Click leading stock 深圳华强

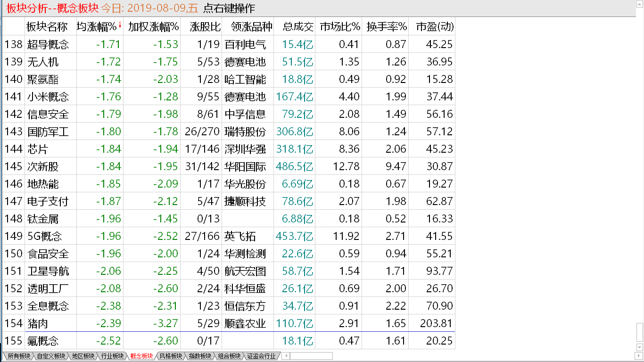(245, 149)
